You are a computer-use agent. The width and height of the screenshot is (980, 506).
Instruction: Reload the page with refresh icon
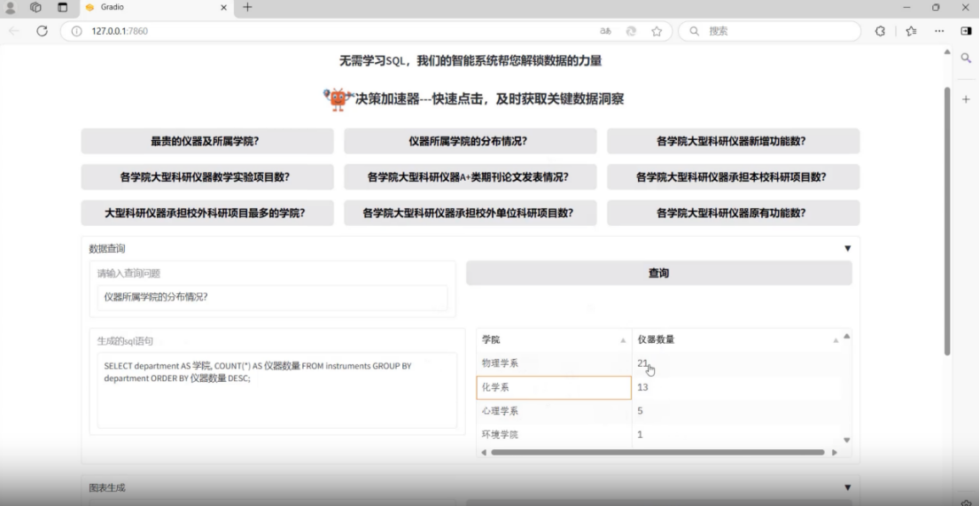tap(42, 31)
